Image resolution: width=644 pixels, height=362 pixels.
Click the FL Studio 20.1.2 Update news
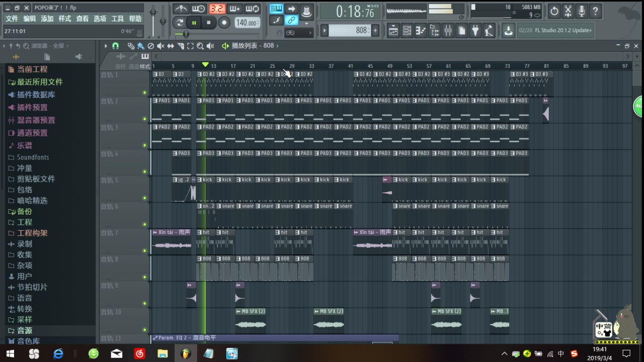(x=555, y=30)
